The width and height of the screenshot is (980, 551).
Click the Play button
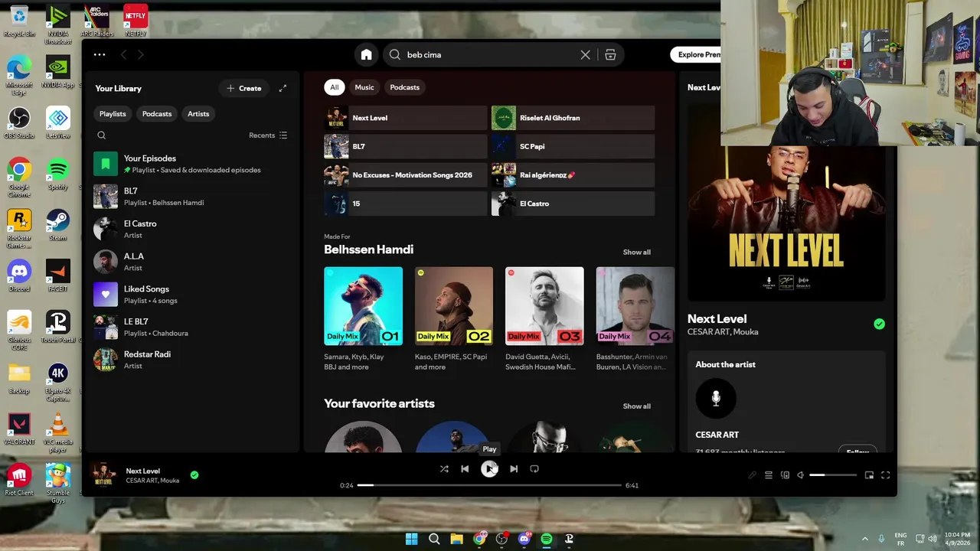tap(489, 469)
